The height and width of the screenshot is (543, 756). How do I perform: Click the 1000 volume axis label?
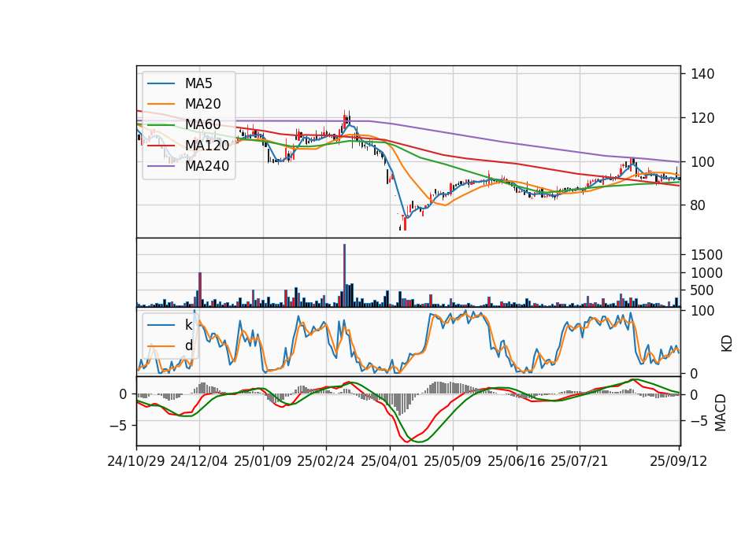pos(707,273)
